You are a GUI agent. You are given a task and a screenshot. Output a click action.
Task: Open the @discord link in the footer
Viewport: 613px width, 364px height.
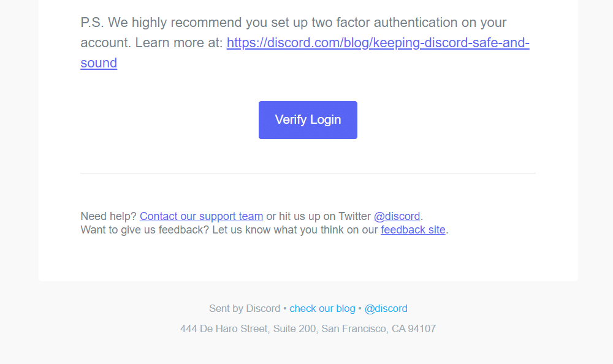point(386,308)
